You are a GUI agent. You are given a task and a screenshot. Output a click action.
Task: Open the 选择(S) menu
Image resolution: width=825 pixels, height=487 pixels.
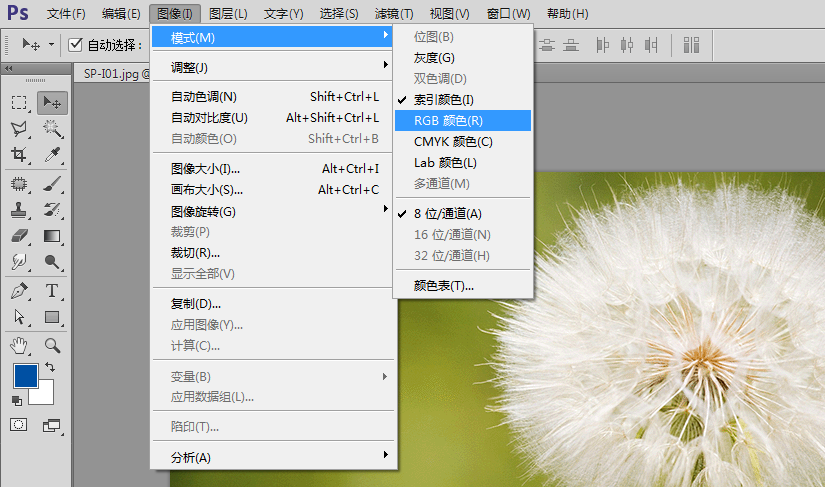point(339,14)
